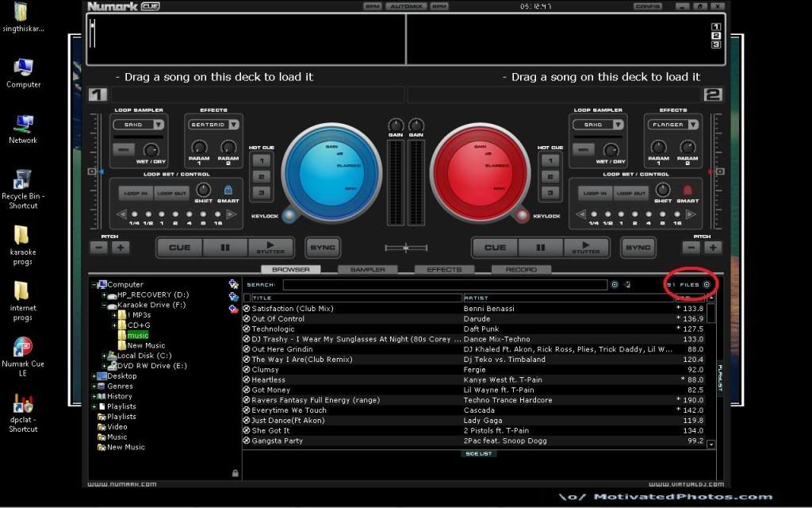Touch the red deck 2 jog wheel

point(480,172)
